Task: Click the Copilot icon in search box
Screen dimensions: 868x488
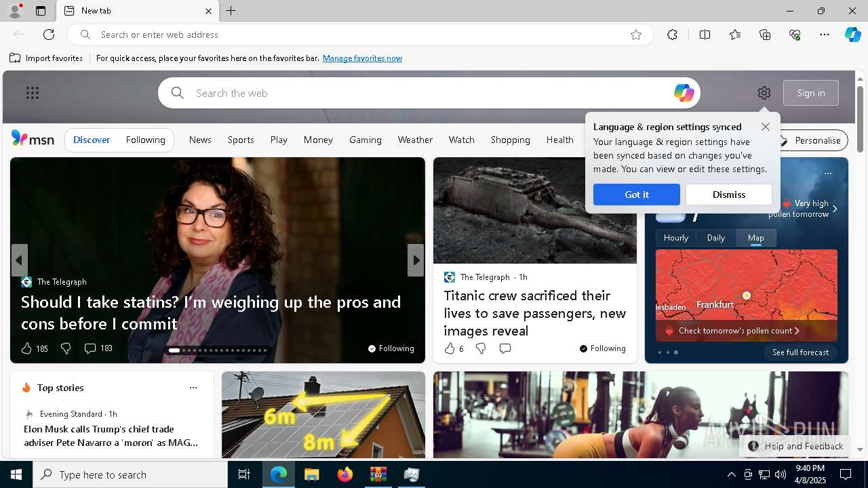Action: point(684,93)
